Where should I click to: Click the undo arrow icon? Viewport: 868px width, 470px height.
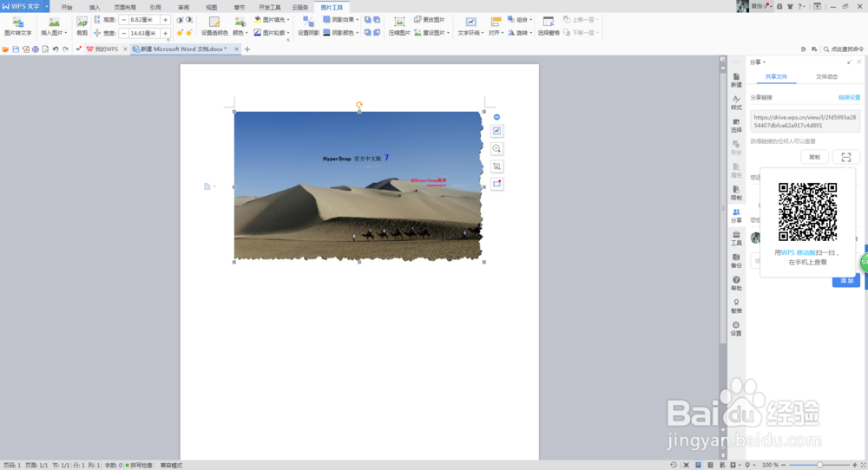click(x=56, y=49)
